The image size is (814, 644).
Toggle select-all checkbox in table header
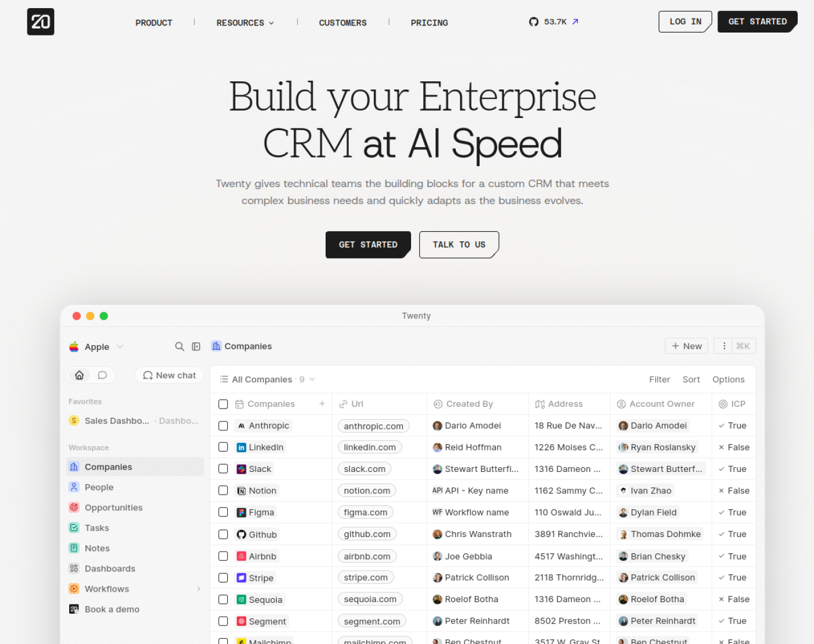coord(223,404)
